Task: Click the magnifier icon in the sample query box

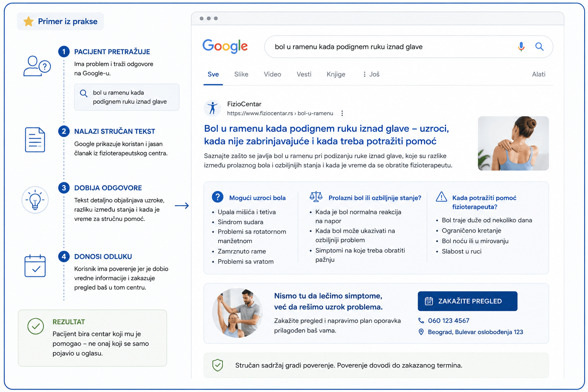Action: click(x=83, y=93)
